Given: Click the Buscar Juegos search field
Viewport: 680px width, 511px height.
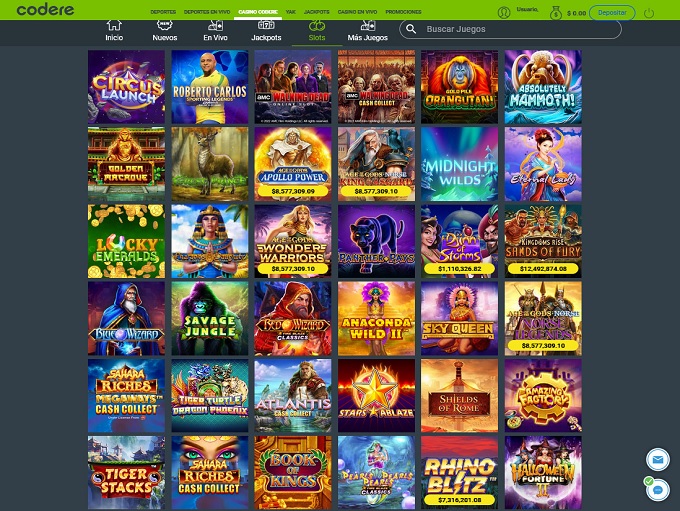Looking at the screenshot, I should pyautogui.click(x=510, y=29).
